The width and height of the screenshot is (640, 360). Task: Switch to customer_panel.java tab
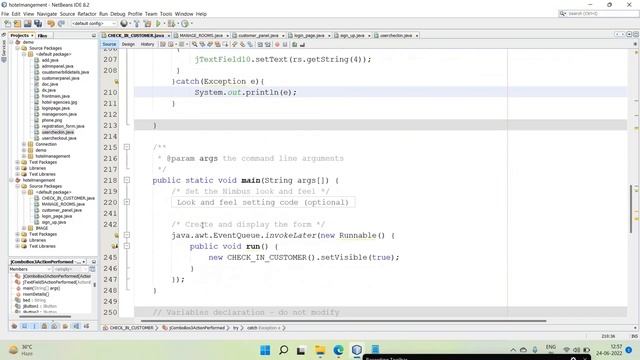pyautogui.click(x=258, y=36)
